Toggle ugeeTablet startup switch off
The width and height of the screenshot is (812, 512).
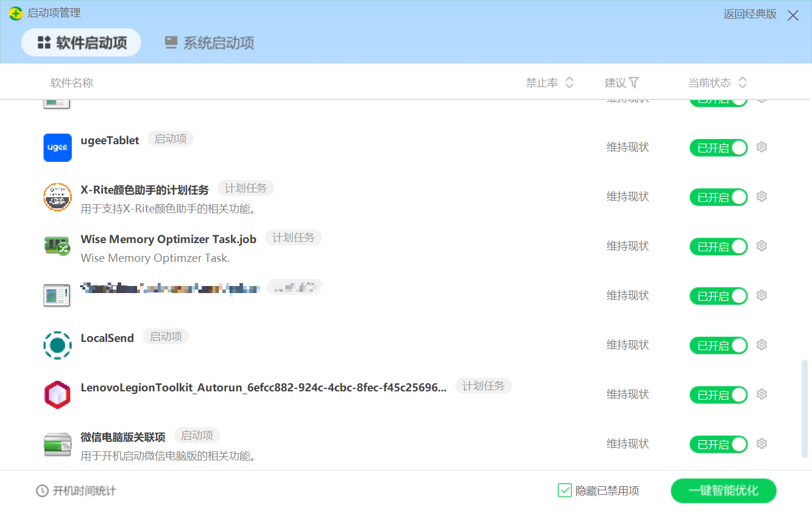click(x=718, y=148)
